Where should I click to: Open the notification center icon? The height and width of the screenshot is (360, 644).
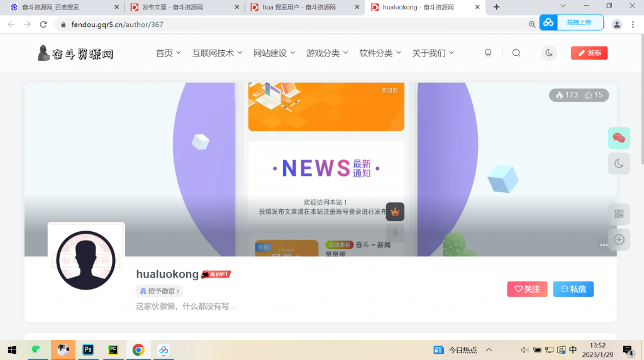coord(628,351)
